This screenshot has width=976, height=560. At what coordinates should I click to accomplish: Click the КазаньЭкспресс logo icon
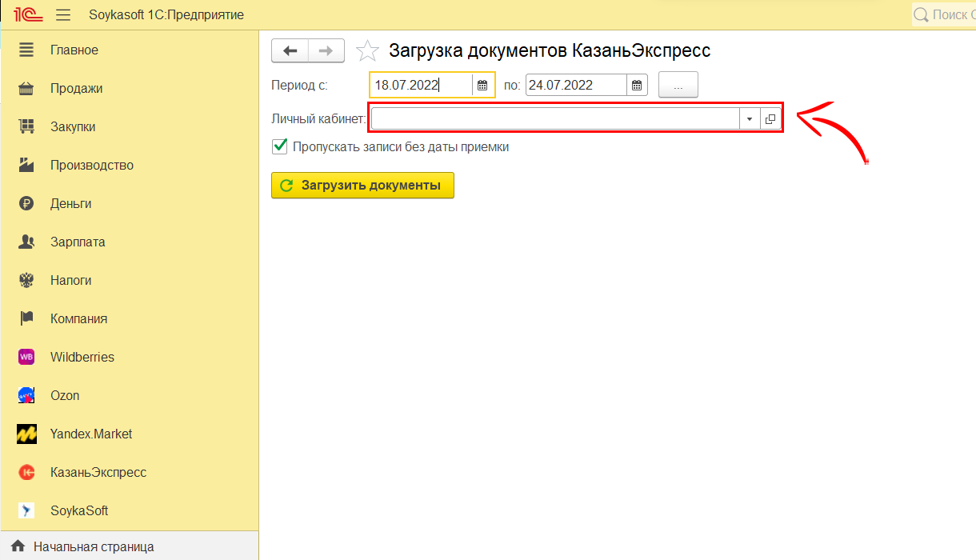[x=26, y=472]
